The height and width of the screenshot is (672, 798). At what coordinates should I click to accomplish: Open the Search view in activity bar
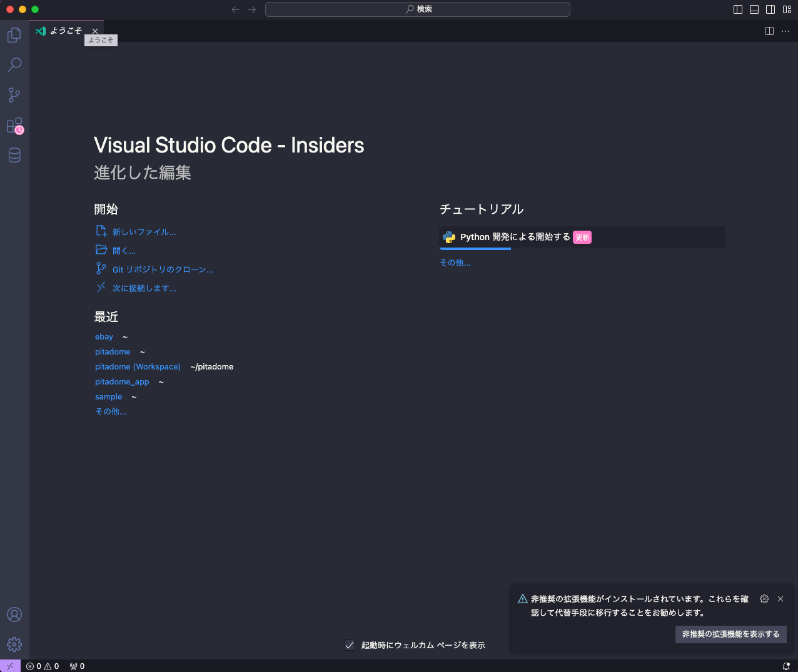point(14,65)
